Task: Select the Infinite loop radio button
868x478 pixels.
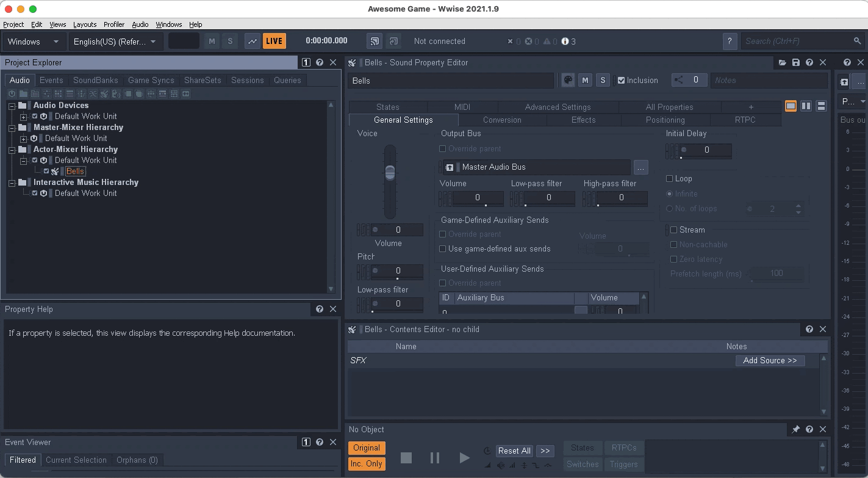Action: pyautogui.click(x=670, y=194)
